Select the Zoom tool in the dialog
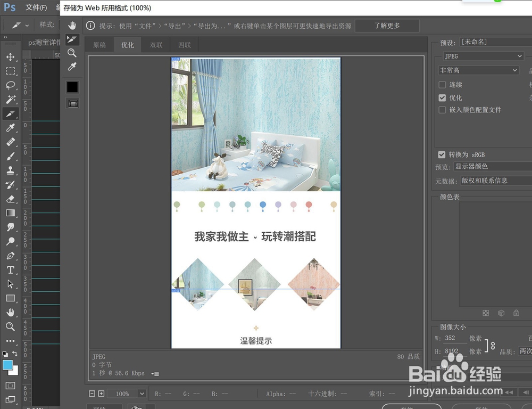This screenshot has width=532, height=409. 72,53
